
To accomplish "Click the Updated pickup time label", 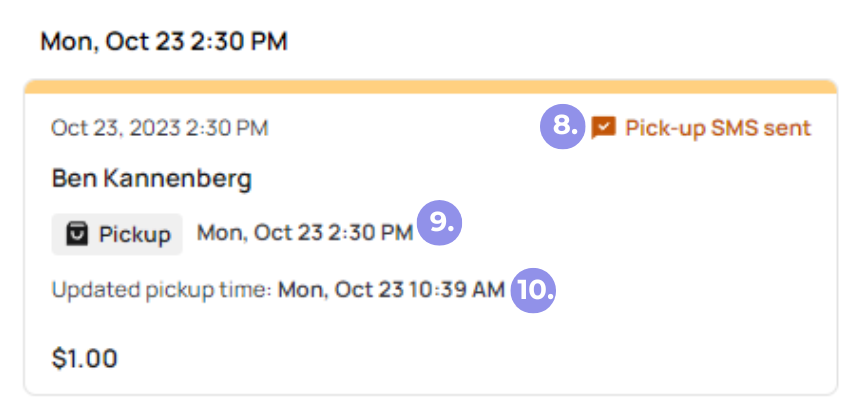I will [162, 290].
